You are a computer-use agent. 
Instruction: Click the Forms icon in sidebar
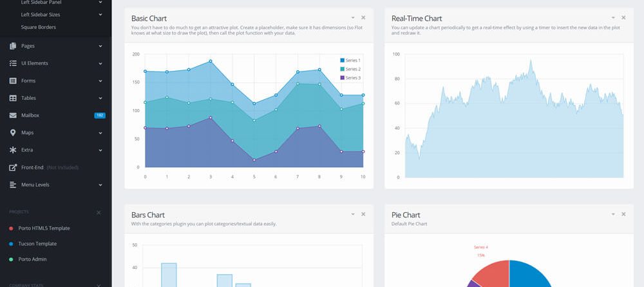click(14, 81)
